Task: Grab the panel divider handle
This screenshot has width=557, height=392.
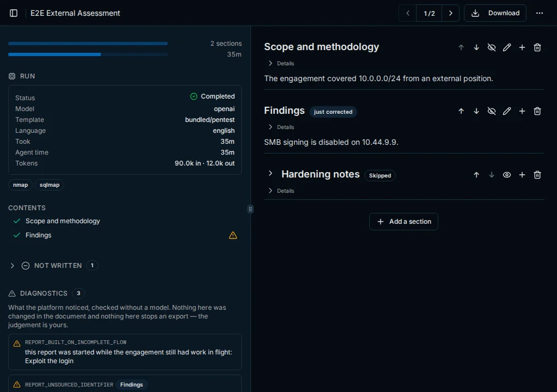Action: 250,209
